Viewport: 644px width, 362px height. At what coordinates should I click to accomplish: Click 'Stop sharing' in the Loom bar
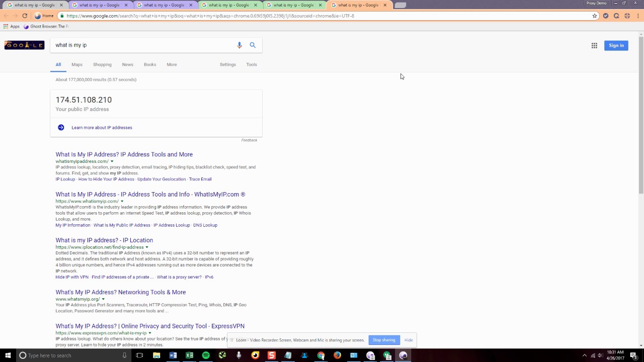point(384,340)
